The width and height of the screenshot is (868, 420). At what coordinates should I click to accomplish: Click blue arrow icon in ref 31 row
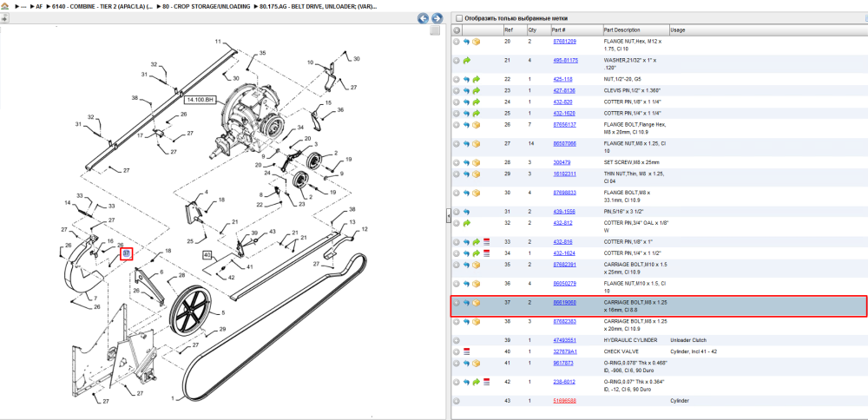[467, 212]
